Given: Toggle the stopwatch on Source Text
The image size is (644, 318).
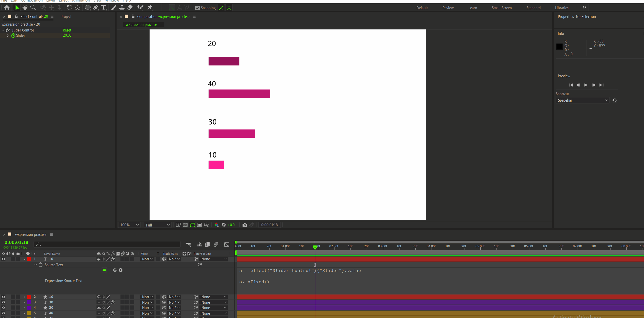Looking at the screenshot, I should (x=40, y=265).
